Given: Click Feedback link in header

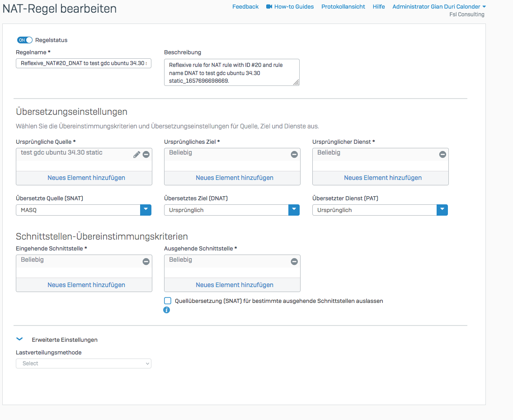Looking at the screenshot, I should click(245, 7).
